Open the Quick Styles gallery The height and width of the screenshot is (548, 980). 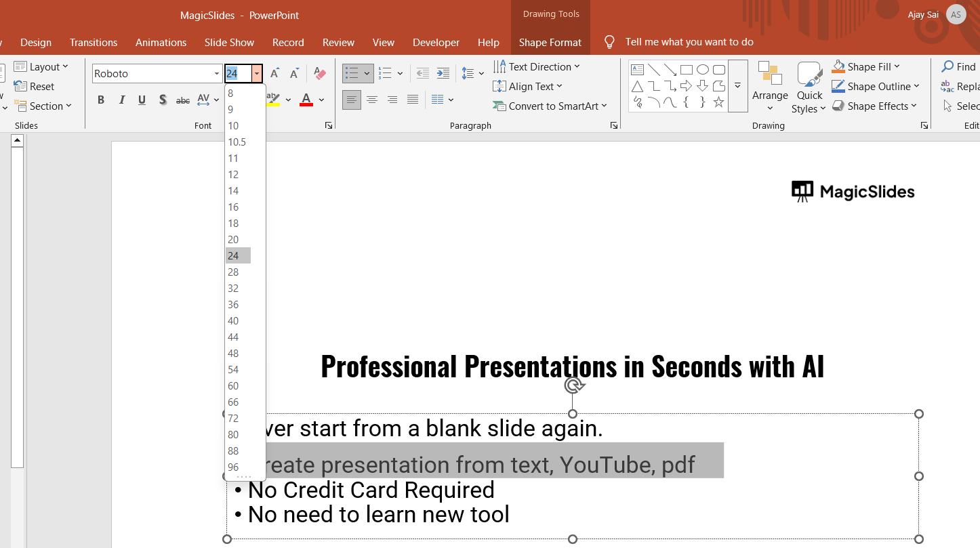pos(809,87)
